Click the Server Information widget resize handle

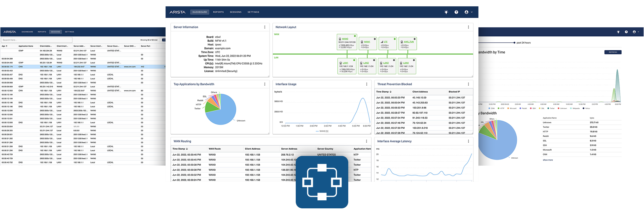[x=268, y=76]
